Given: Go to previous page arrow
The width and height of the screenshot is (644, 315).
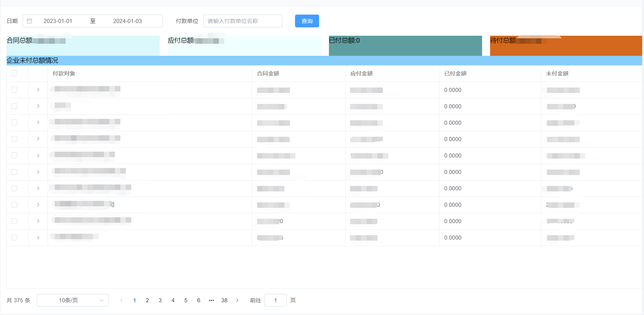Looking at the screenshot, I should 121,300.
